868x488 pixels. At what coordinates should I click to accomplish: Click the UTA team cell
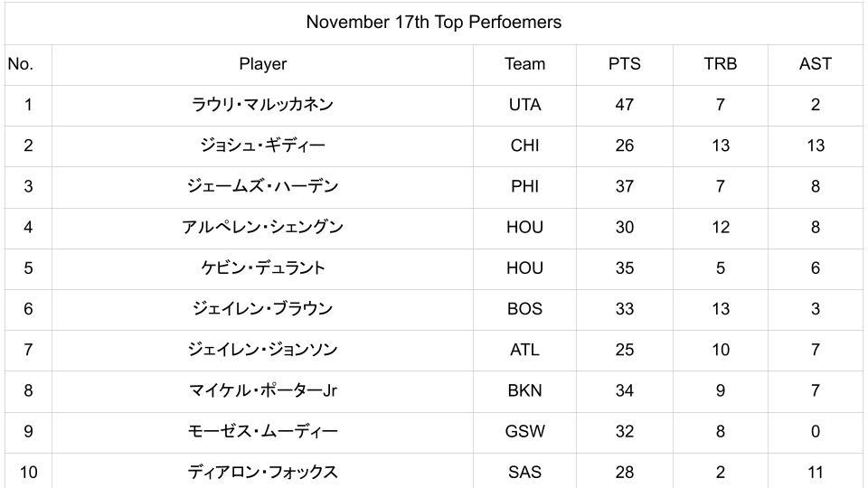point(524,105)
